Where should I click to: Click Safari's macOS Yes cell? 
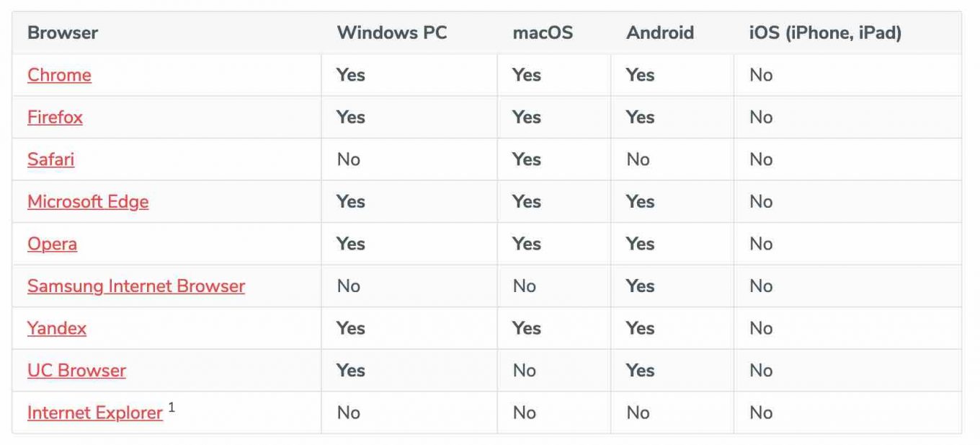tap(527, 159)
